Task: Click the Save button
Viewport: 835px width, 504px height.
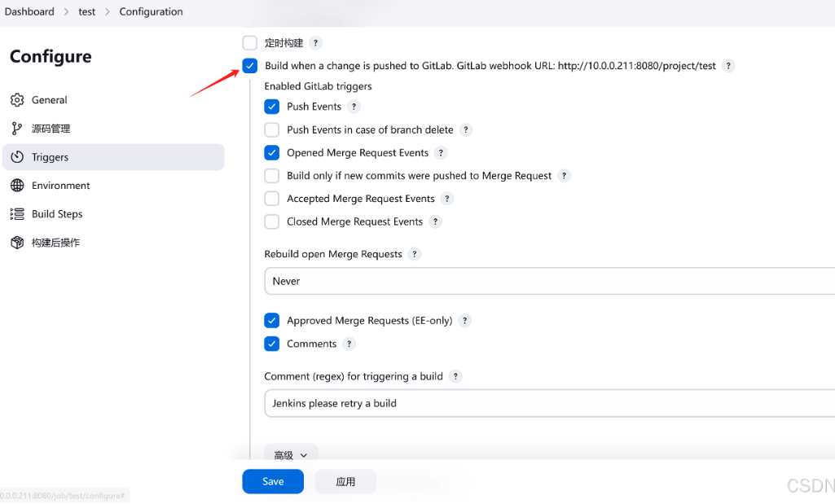Action: click(x=273, y=481)
